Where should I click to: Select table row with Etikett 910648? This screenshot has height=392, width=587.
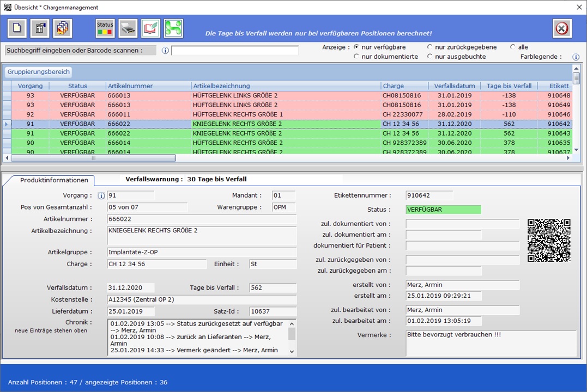click(x=292, y=95)
